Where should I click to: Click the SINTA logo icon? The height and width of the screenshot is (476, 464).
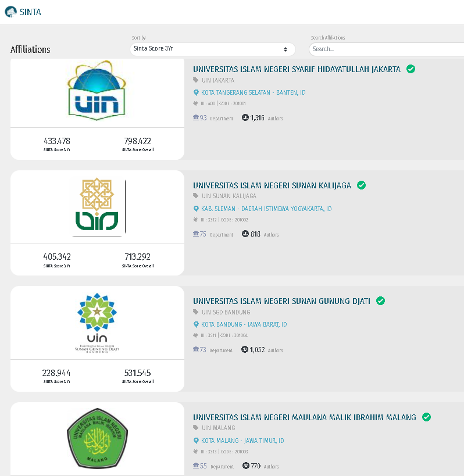click(11, 12)
